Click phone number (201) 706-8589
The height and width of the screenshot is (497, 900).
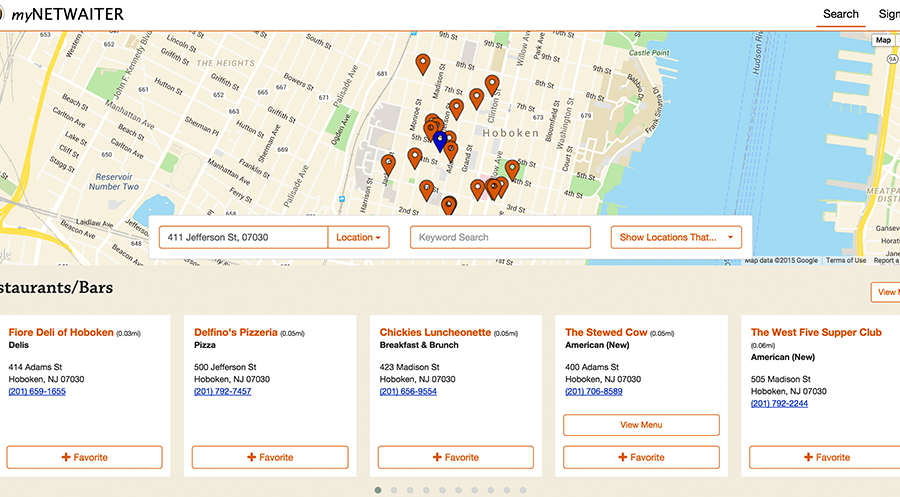tap(594, 391)
